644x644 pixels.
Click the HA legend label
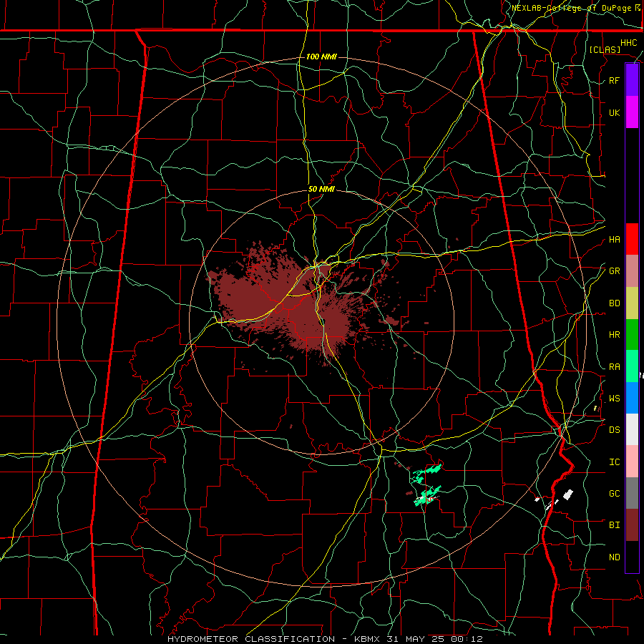point(614,240)
